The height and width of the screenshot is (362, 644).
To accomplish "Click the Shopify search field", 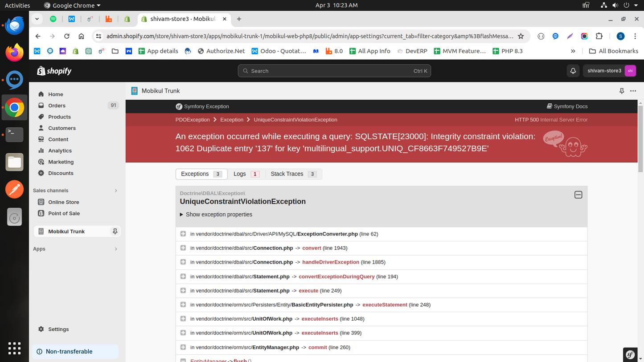I will pos(334,71).
